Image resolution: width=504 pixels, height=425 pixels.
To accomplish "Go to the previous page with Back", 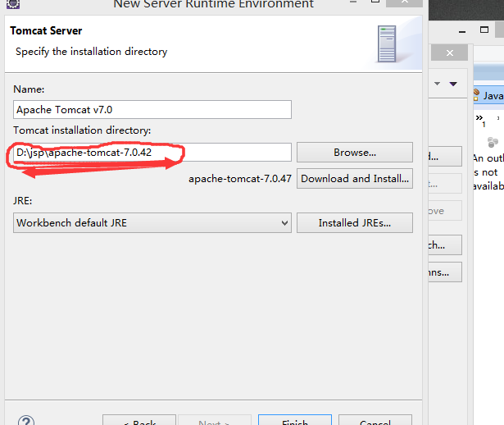I will coord(139,420).
